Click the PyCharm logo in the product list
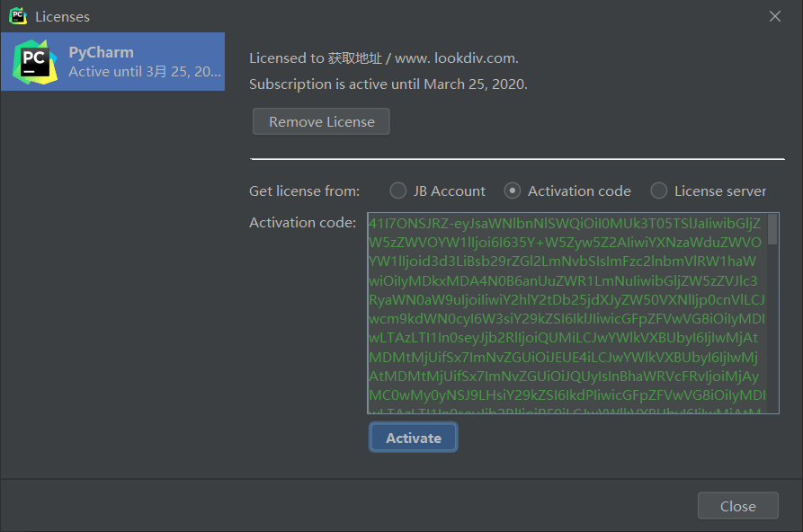This screenshot has height=532, width=803. coord(35,62)
